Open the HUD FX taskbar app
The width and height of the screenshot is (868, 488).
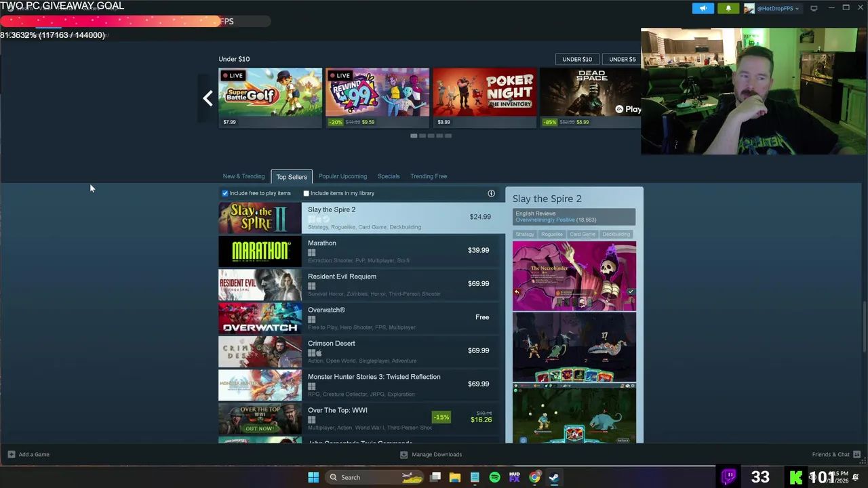tap(514, 477)
